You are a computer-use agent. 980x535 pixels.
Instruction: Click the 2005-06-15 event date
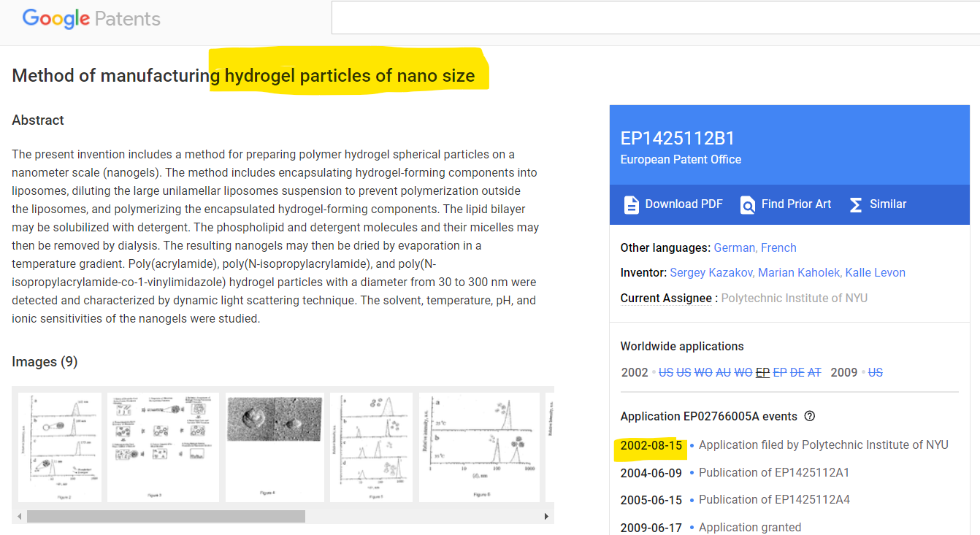click(x=651, y=500)
